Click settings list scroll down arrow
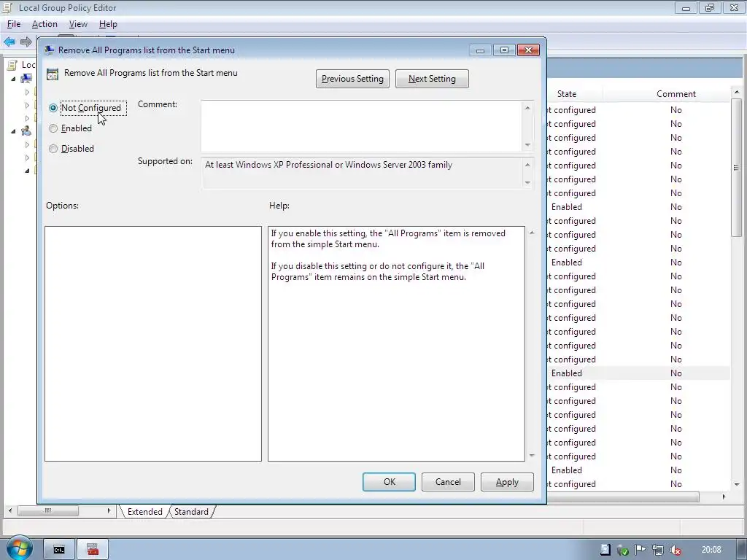 point(737,484)
